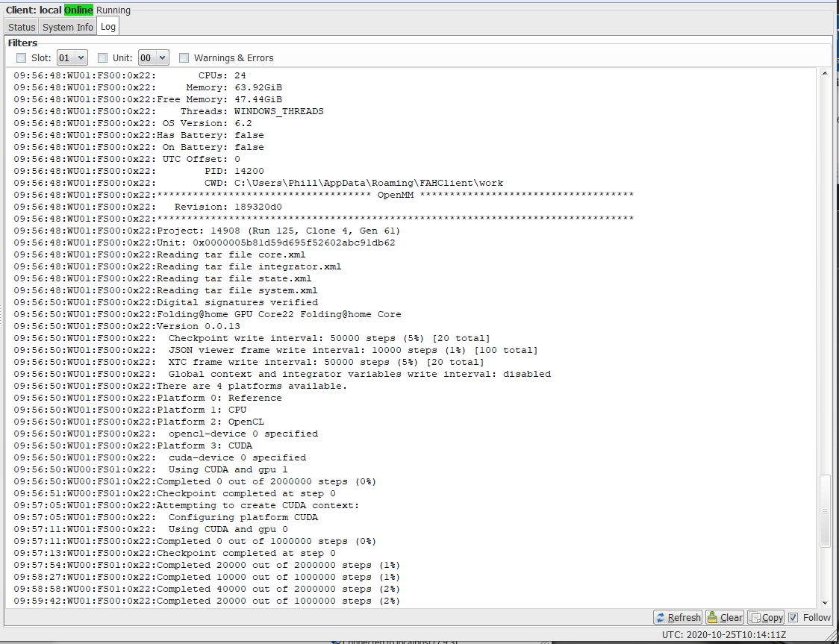Click the green Online status label

(78, 10)
